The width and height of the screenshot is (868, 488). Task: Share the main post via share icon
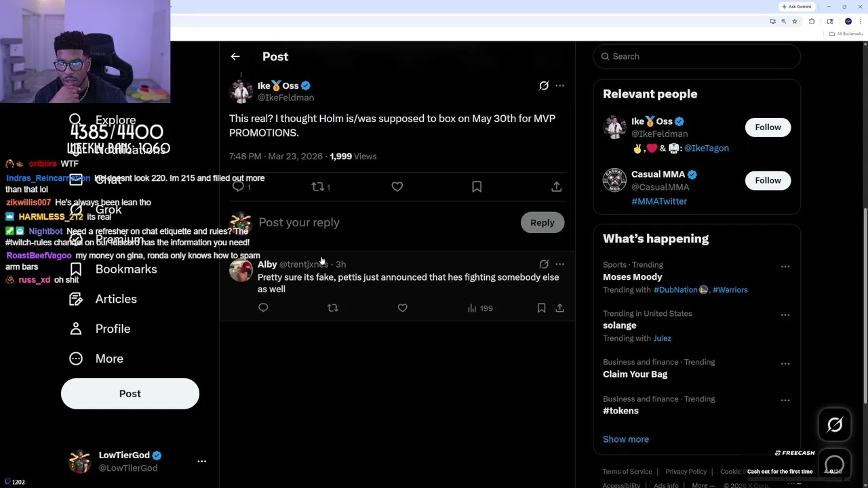pyautogui.click(x=556, y=186)
